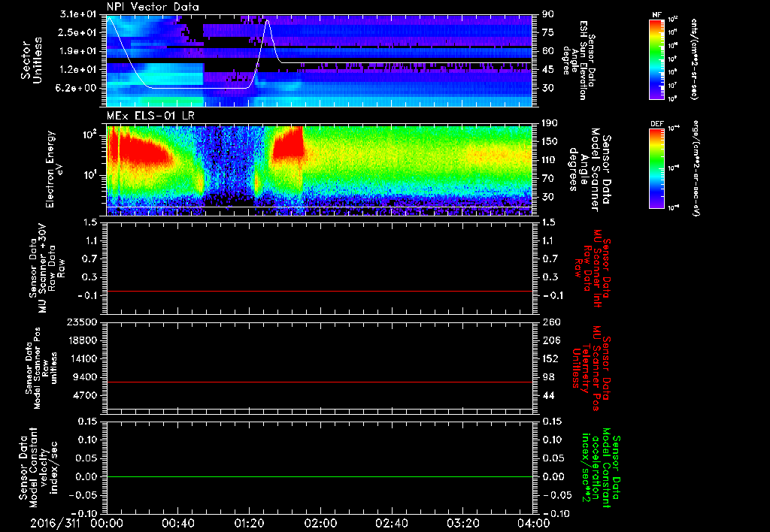Viewport: 770px width, 532px height.
Task: Click the "Sector Unitless" axis label
Action: click(32, 61)
